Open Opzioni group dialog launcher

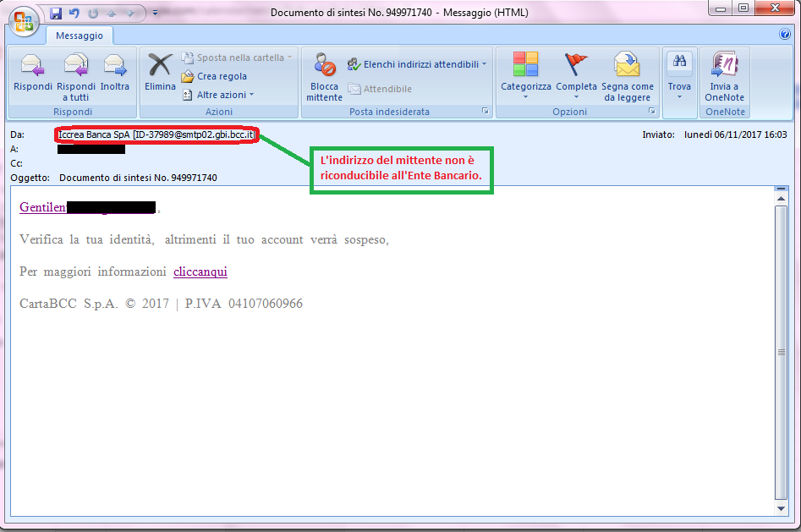tap(652, 111)
